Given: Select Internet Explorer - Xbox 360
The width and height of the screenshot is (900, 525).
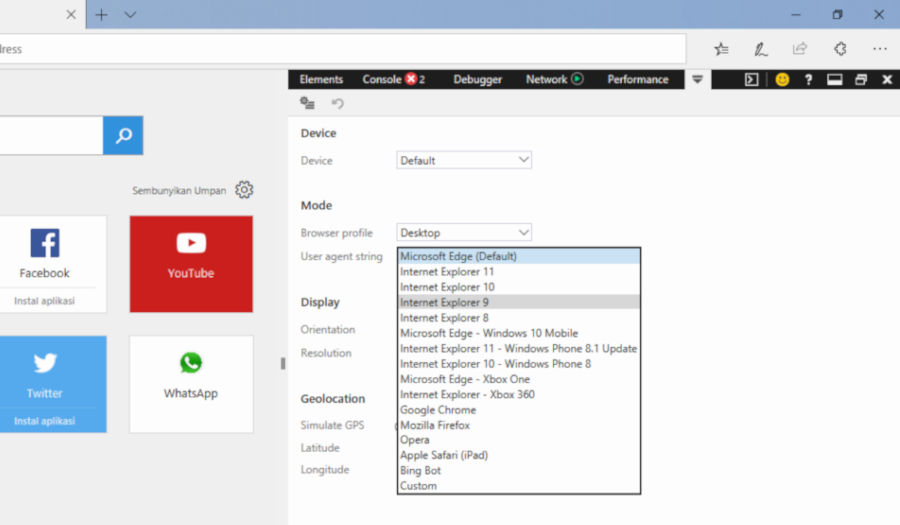Looking at the screenshot, I should pyautogui.click(x=519, y=394).
